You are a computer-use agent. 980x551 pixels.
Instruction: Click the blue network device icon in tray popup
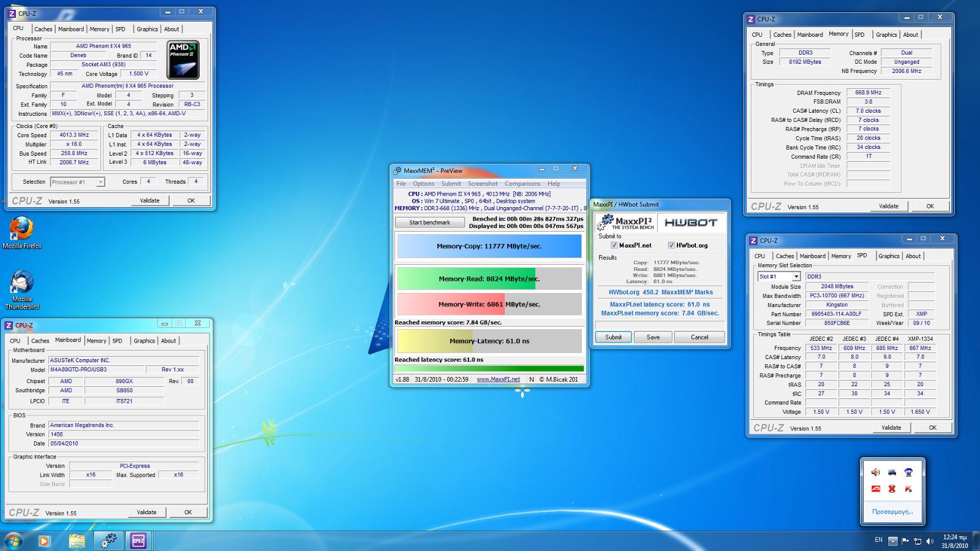[x=908, y=472]
